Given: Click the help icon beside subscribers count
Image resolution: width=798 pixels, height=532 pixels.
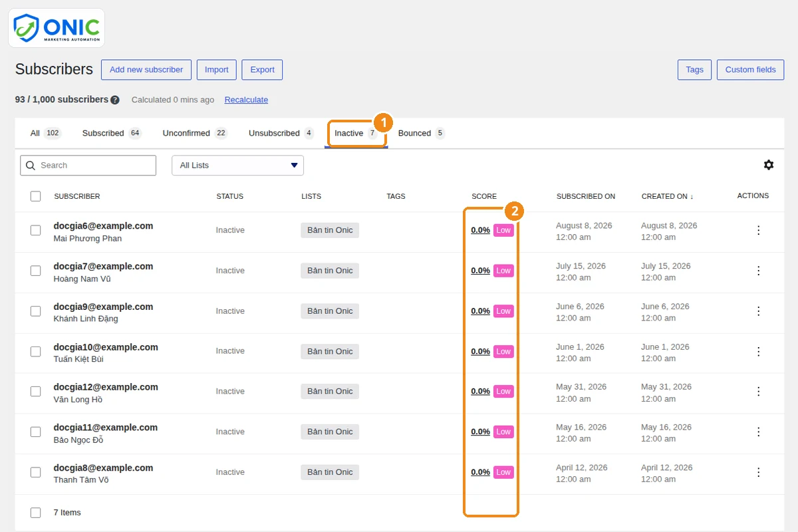Looking at the screenshot, I should [x=115, y=100].
